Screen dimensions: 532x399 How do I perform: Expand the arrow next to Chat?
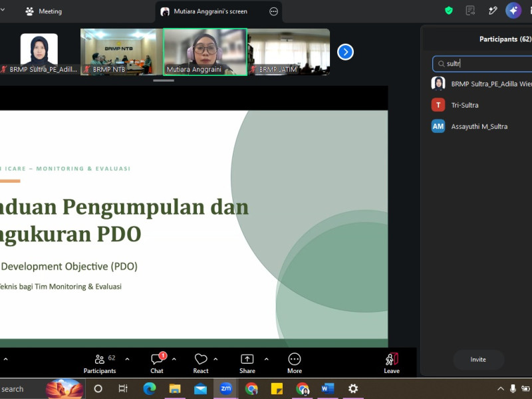pyautogui.click(x=174, y=359)
